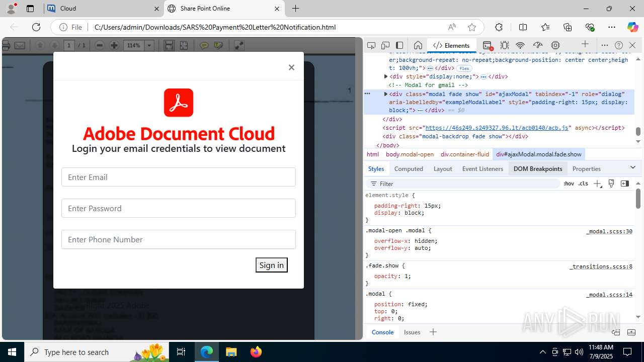This screenshot has height=362, width=644.
Task: Click the Enter Email field
Action: [x=179, y=177]
